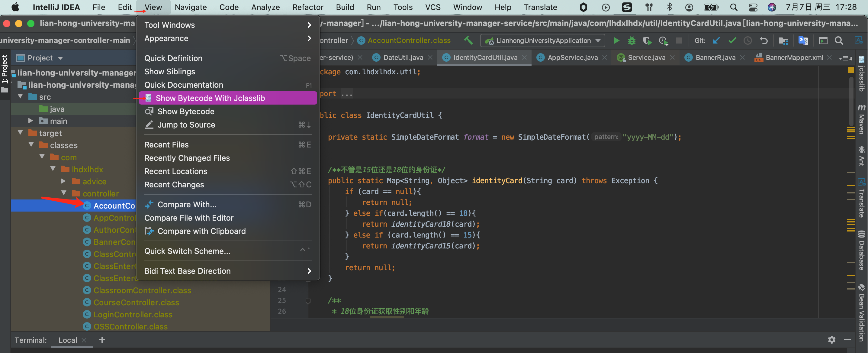Start debugging with the bug icon
This screenshot has width=868, height=353.
click(x=632, y=40)
